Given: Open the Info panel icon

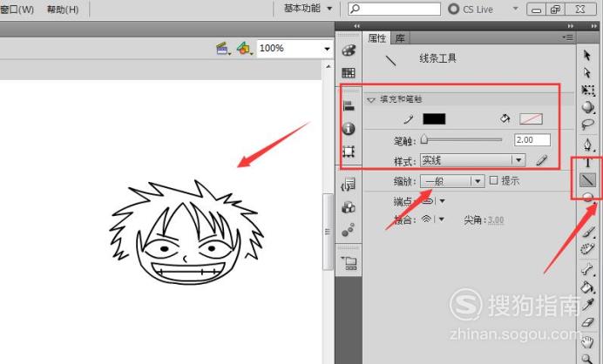Looking at the screenshot, I should [349, 128].
